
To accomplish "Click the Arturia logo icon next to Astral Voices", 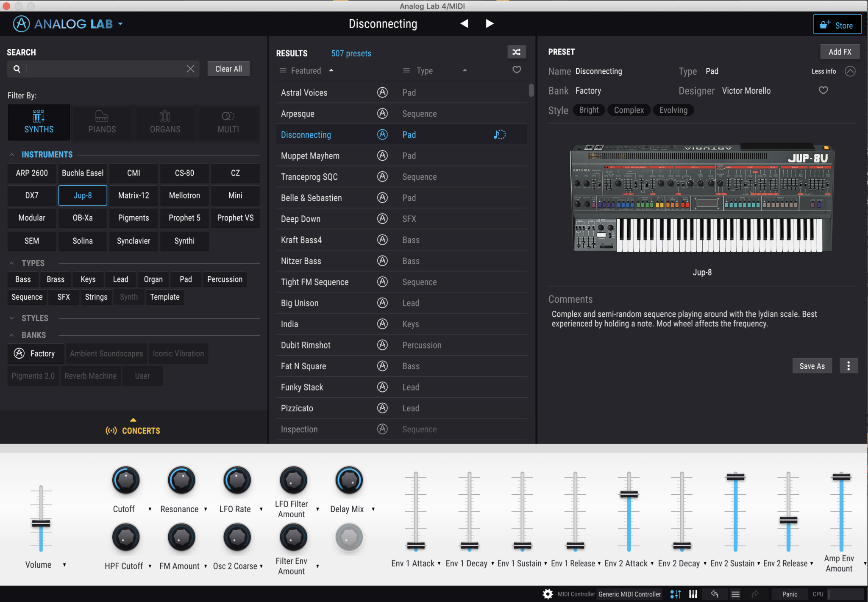I will (x=382, y=92).
